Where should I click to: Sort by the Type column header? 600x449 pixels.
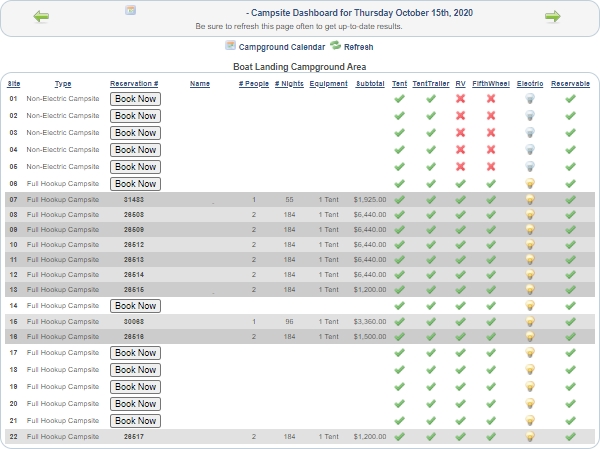tap(63, 84)
